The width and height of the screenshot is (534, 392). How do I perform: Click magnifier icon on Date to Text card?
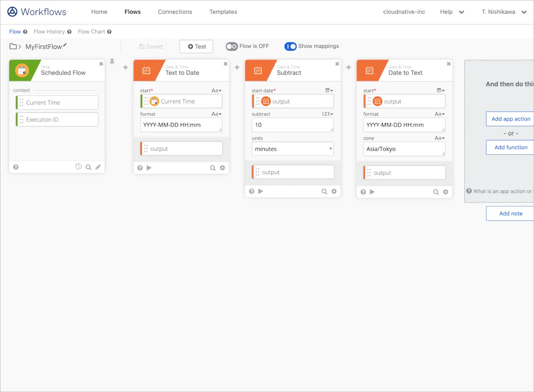tap(436, 192)
